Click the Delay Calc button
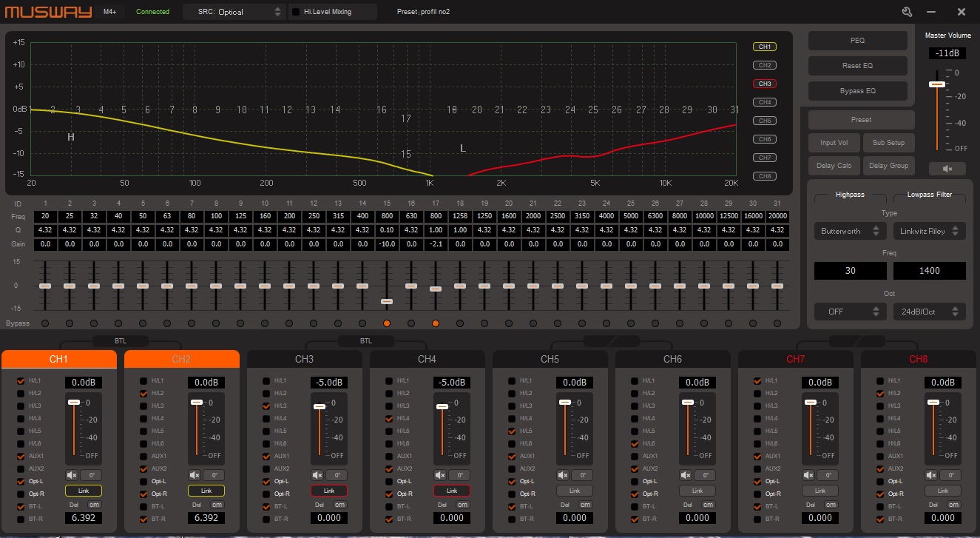 pyautogui.click(x=833, y=166)
